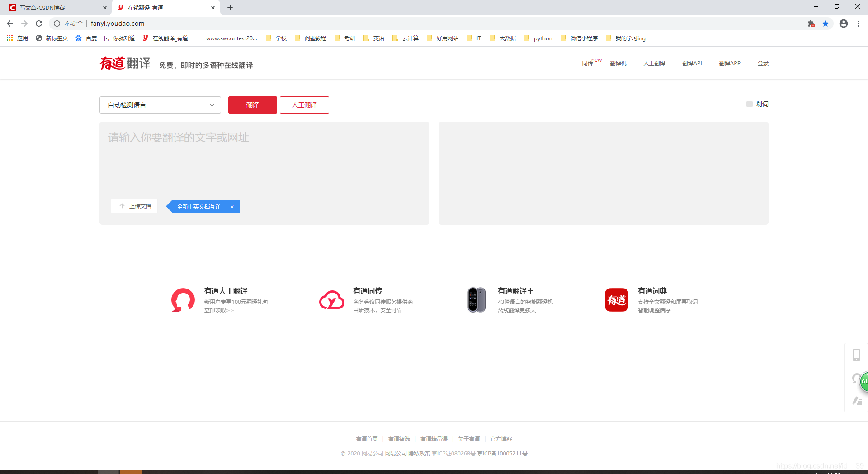Click the bookmark star icon
868x474 pixels.
coord(826,24)
